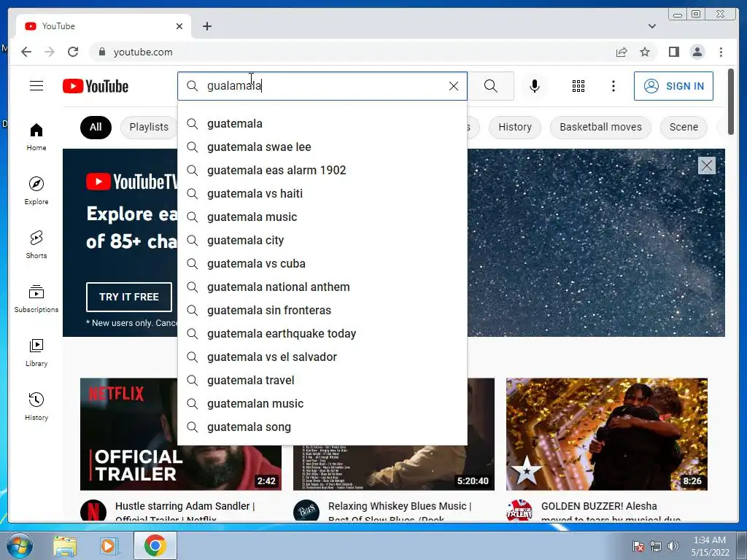Open Windows Media Player from taskbar
The width and height of the screenshot is (747, 560).
coord(108,546)
